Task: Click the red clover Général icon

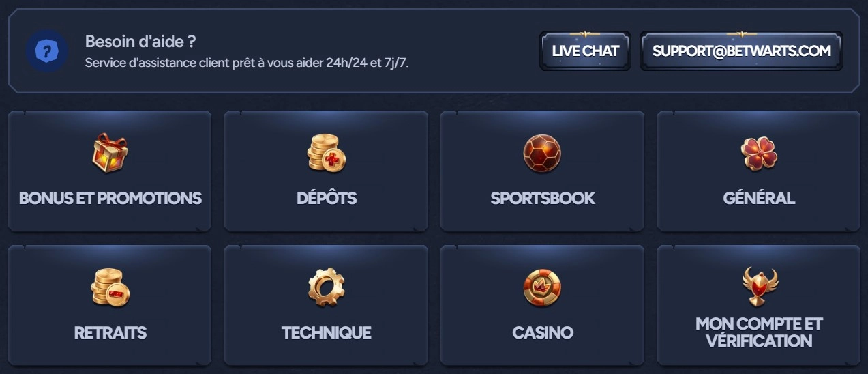Action: click(759, 153)
